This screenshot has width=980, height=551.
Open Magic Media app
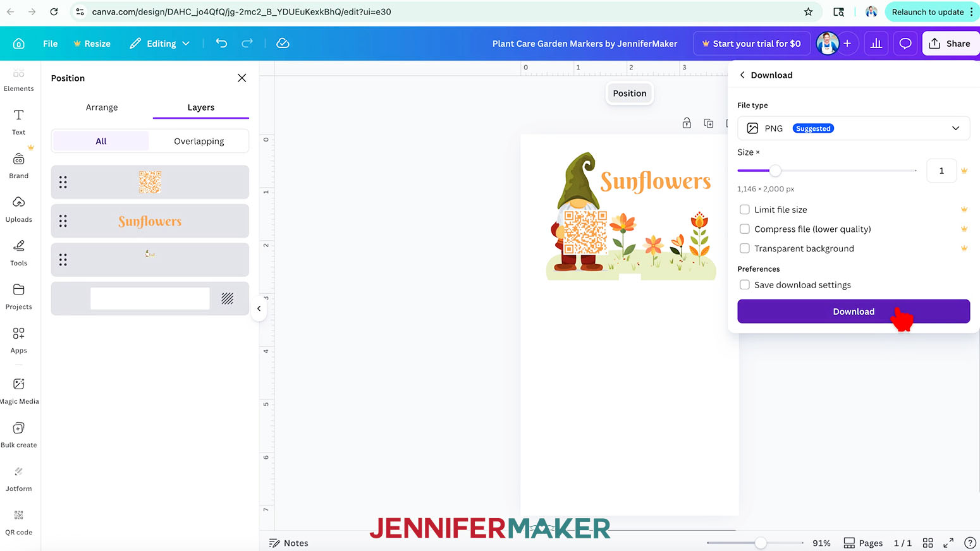(19, 391)
